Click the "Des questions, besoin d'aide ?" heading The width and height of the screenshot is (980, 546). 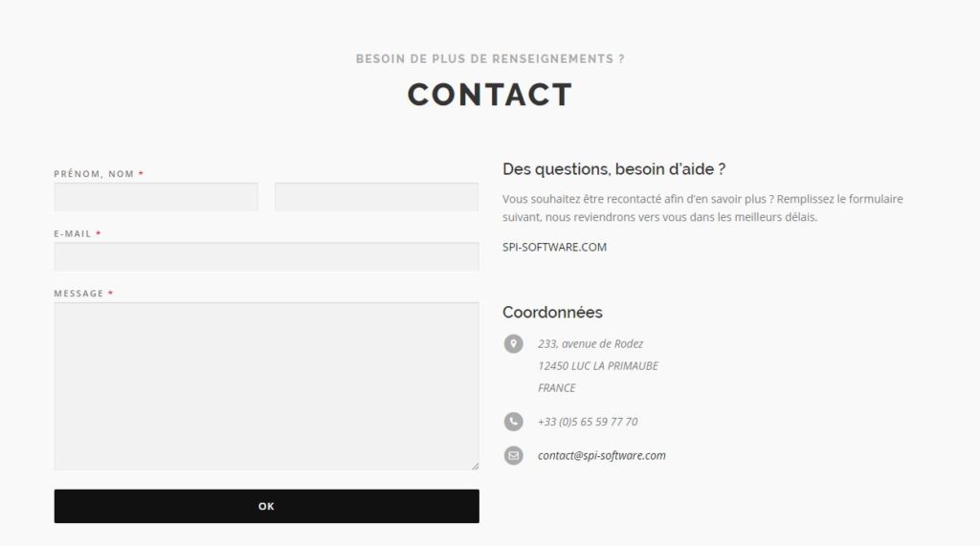click(613, 169)
